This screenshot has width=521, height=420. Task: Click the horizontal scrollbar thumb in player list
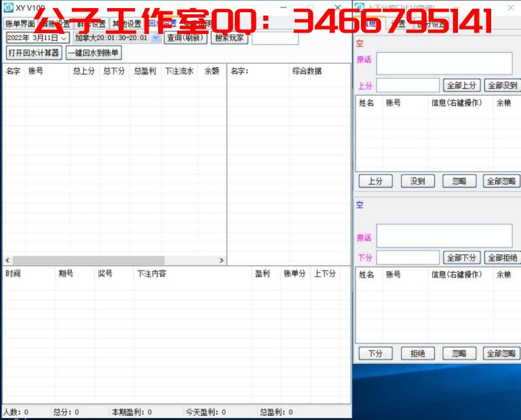coord(88,260)
